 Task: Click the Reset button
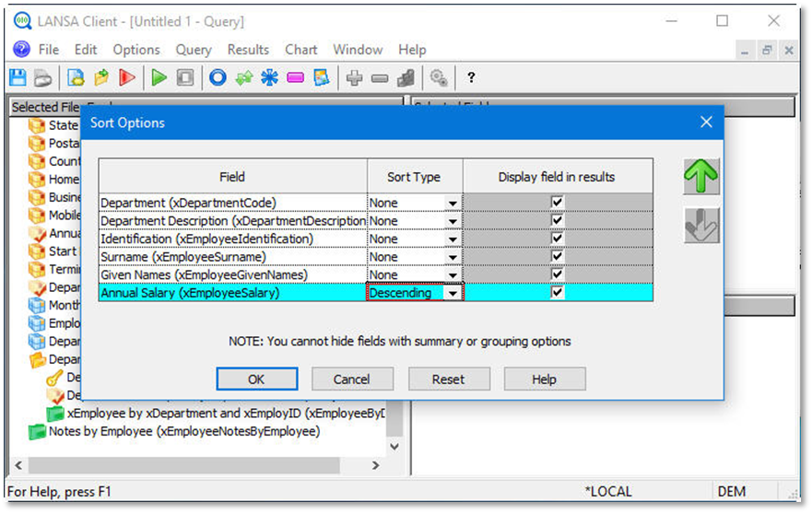point(449,379)
